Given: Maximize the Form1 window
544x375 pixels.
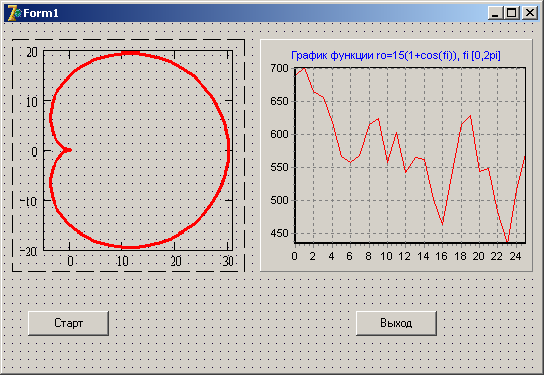Looking at the screenshot, I should pyautogui.click(x=511, y=13).
